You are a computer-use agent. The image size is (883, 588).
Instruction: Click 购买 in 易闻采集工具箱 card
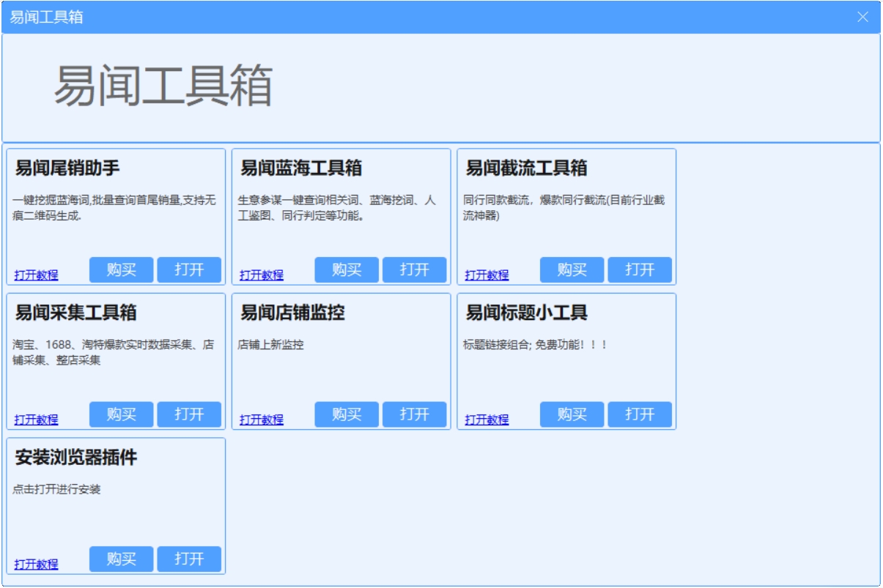coord(122,414)
